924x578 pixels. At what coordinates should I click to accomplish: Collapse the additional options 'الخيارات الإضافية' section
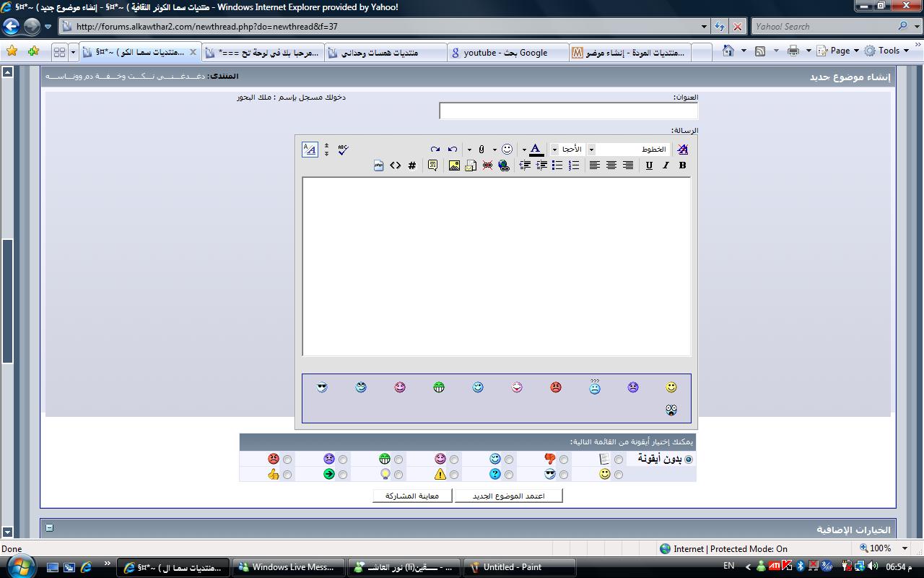(x=49, y=528)
